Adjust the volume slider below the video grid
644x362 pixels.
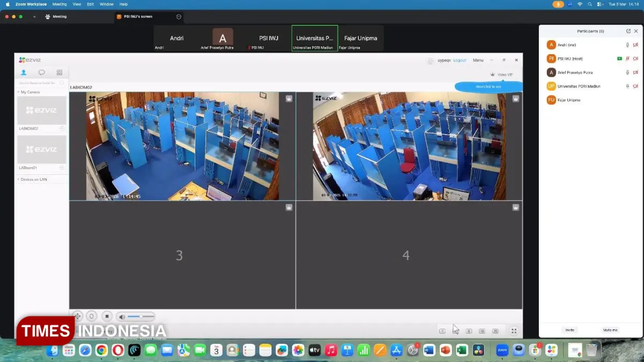coord(141,316)
